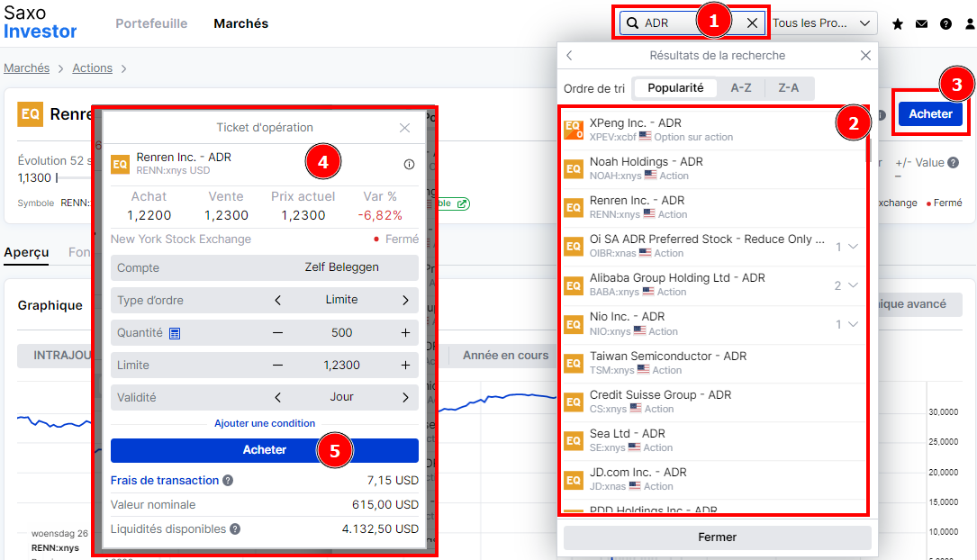
Task: Select JD.com Inc. - ADR result
Action: (x=713, y=478)
